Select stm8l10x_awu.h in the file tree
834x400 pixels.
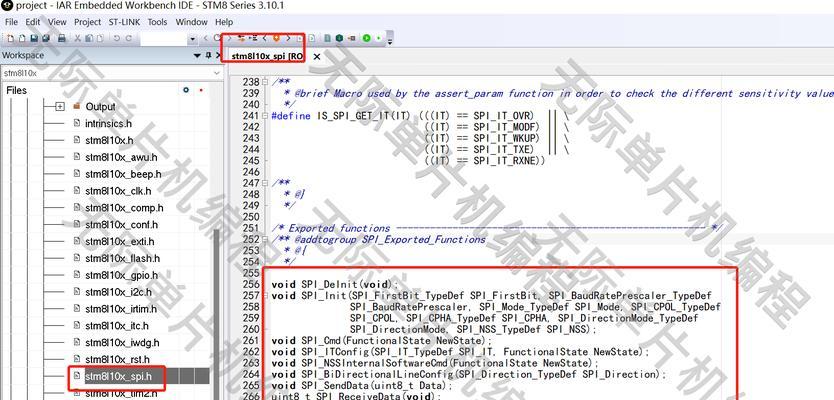[121, 157]
